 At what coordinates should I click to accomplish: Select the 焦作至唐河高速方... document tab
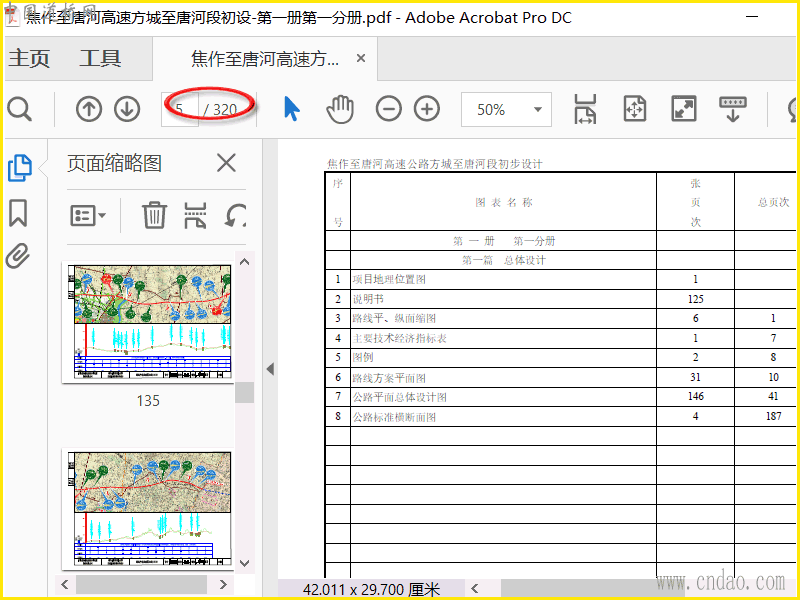pos(265,59)
